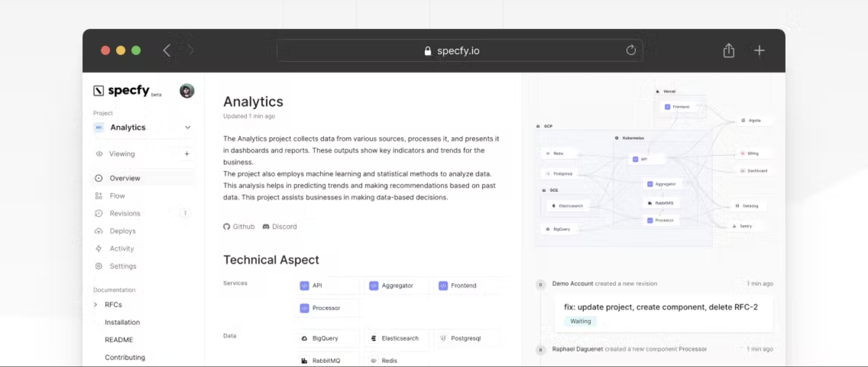The image size is (868, 367).
Task: Reload the specfy.io page
Action: [631, 50]
